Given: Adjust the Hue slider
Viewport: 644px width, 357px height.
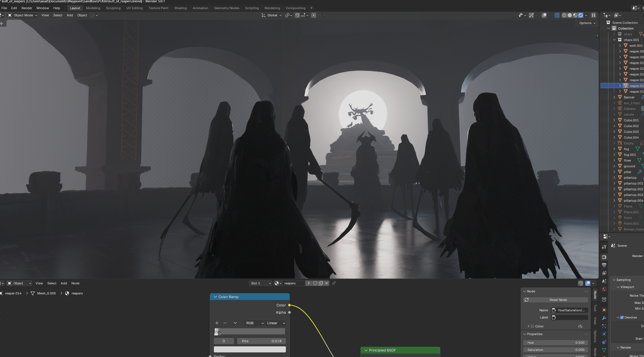Looking at the screenshot, I should click(x=555, y=342).
